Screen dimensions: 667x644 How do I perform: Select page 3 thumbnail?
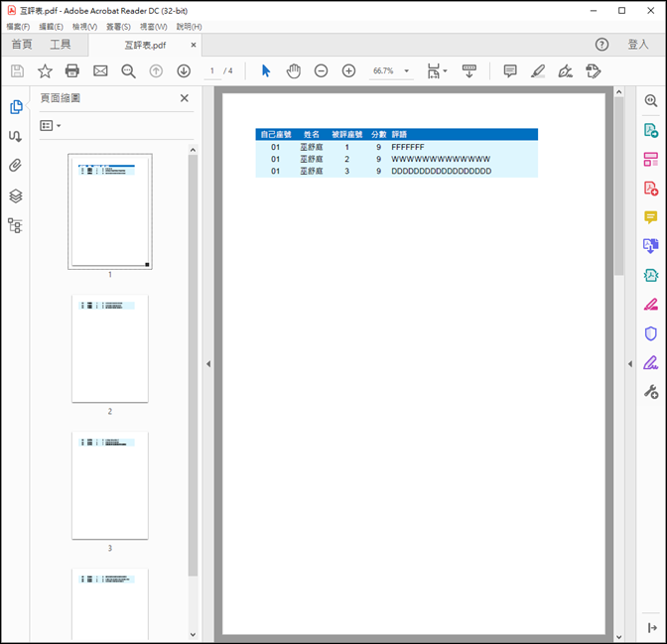click(x=110, y=485)
